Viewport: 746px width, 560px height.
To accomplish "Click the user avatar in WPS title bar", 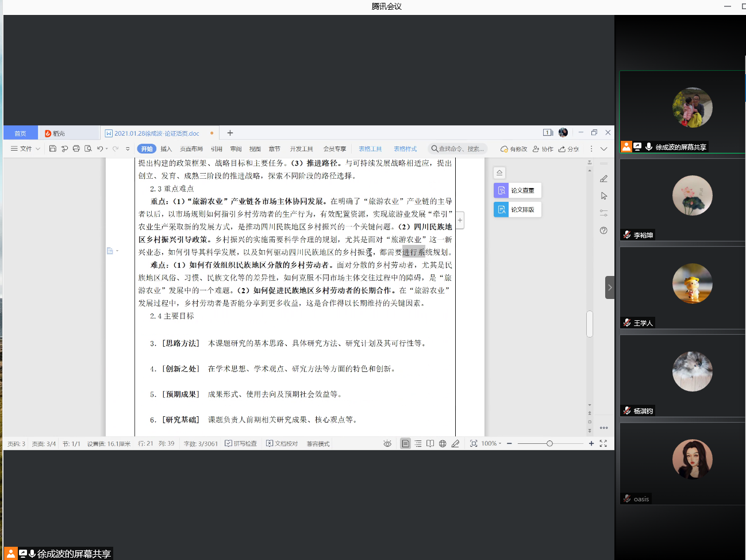I will coord(563,133).
